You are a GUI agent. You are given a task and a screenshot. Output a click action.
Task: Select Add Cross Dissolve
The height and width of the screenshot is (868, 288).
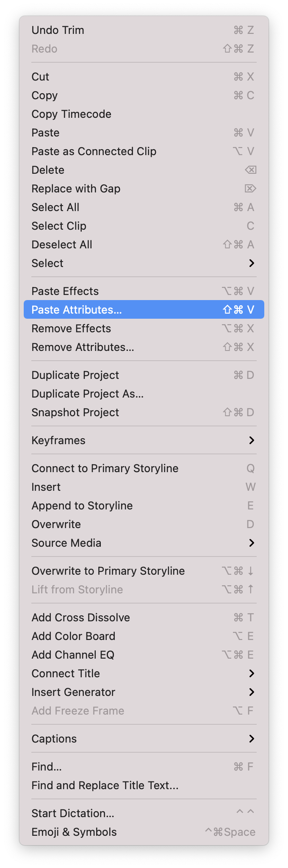tap(144, 618)
